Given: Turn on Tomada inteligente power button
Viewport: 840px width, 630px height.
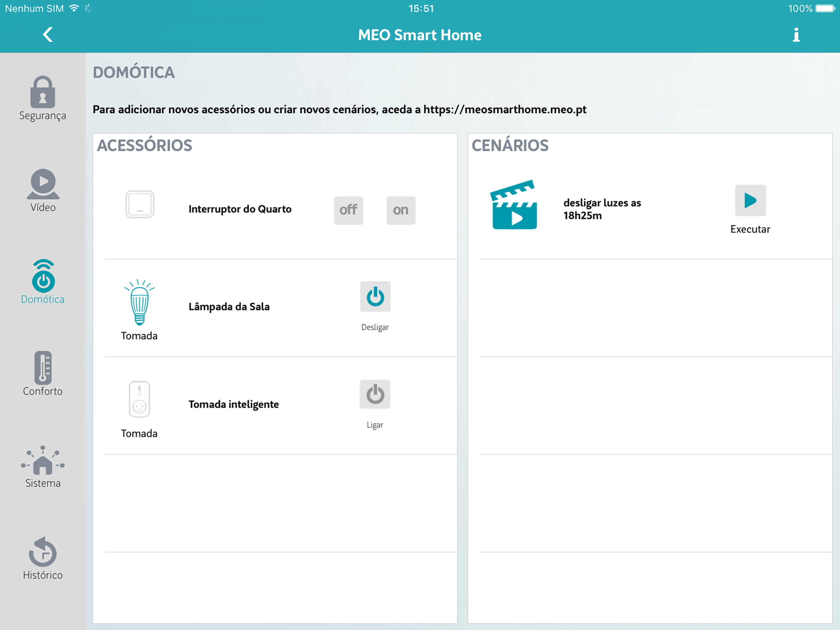Looking at the screenshot, I should [375, 394].
